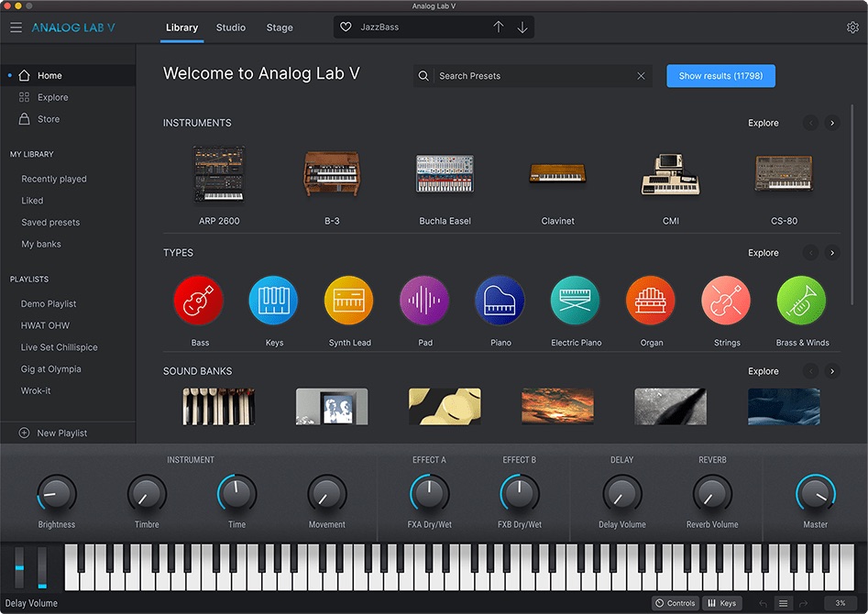868x614 pixels.
Task: Switch to the Studio tab
Action: (x=231, y=27)
